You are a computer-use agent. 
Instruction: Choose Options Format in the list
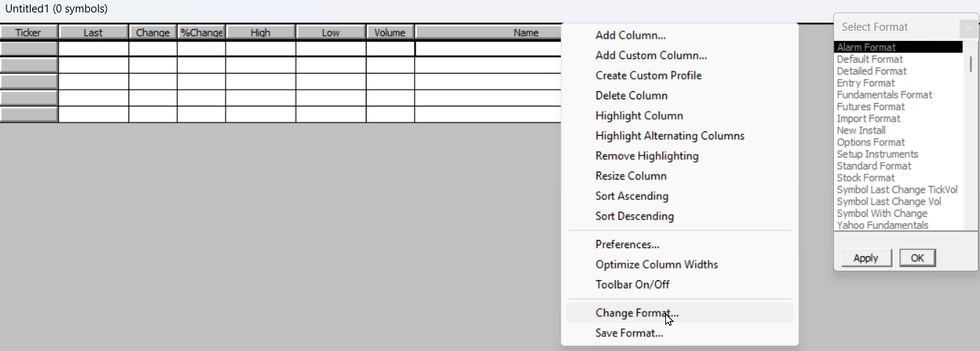click(870, 142)
